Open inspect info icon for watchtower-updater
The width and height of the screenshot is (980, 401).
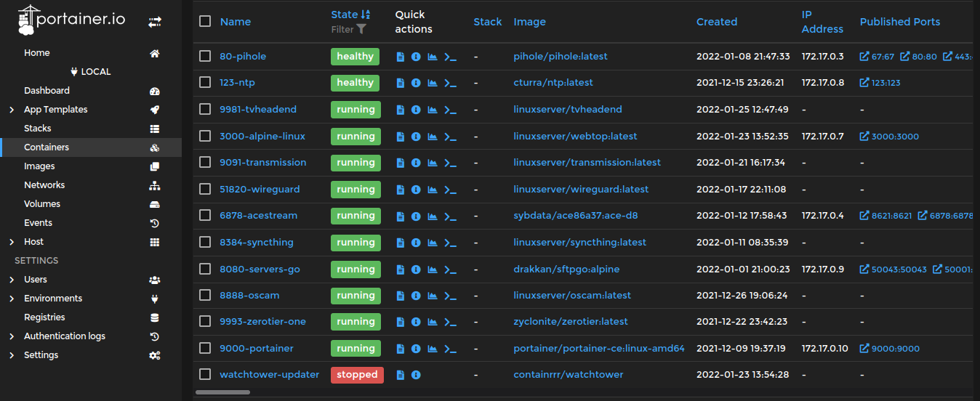click(416, 375)
